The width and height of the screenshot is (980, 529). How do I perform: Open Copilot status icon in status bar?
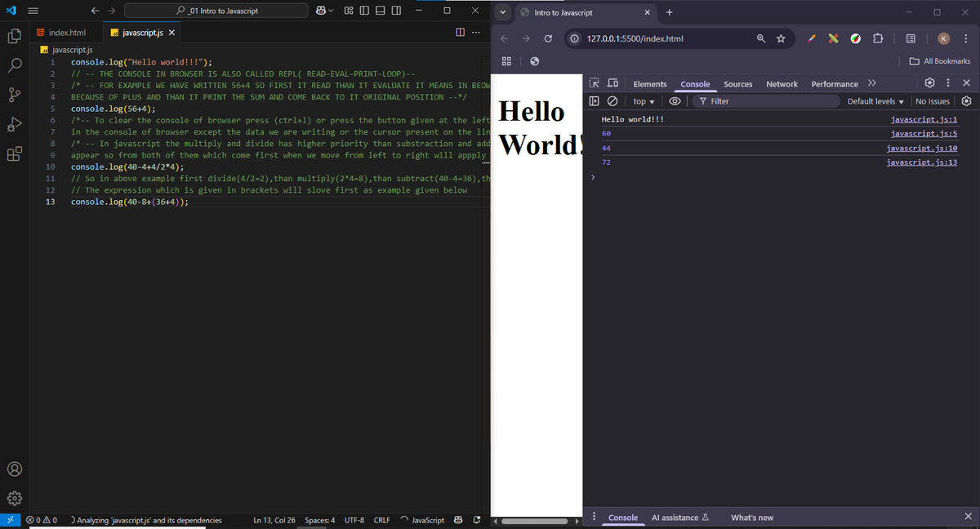(x=458, y=520)
